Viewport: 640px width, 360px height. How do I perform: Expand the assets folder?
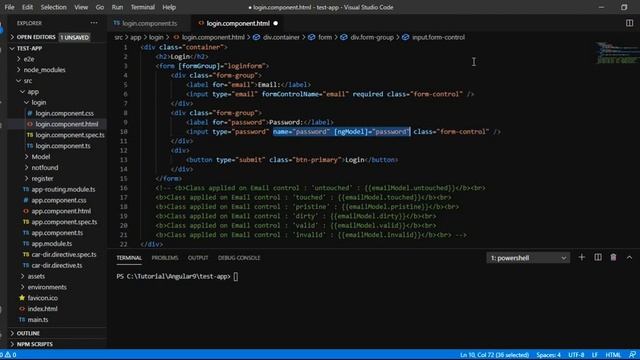[x=36, y=276]
